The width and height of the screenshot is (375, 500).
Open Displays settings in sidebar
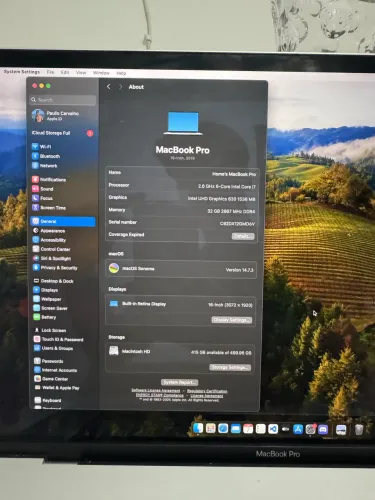click(46, 290)
